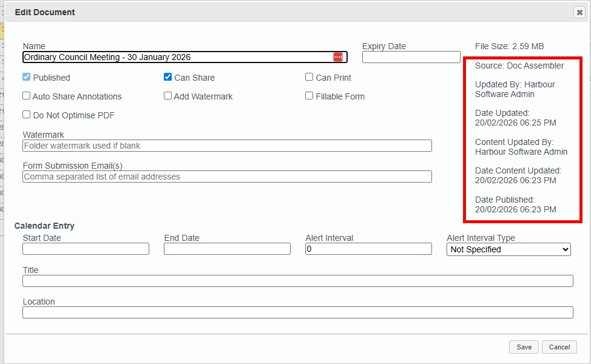
Task: Click the Start Date field
Action: [85, 249]
